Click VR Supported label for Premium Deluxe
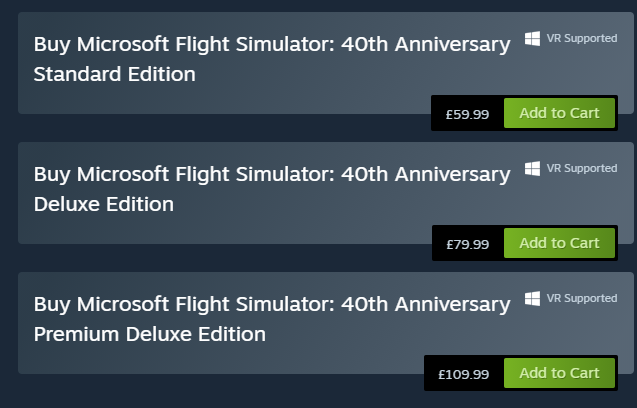This screenshot has height=408, width=637. click(x=582, y=299)
